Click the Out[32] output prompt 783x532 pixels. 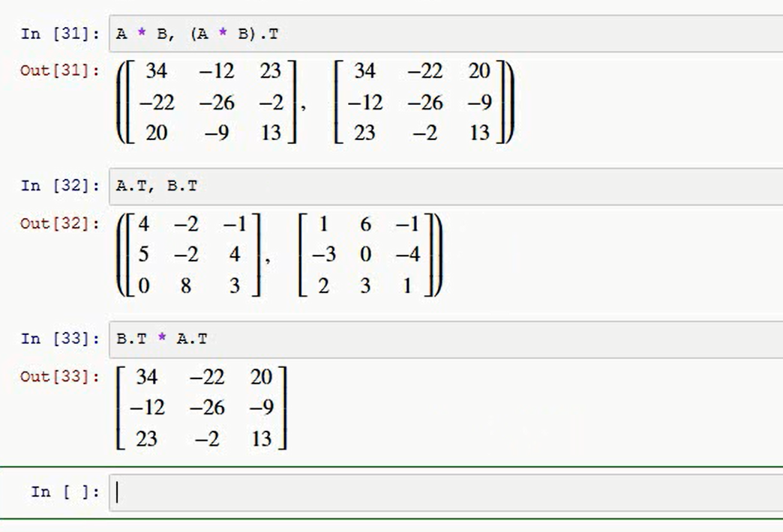pos(60,223)
